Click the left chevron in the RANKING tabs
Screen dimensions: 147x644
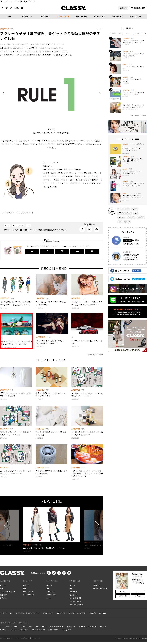coord(109,33)
